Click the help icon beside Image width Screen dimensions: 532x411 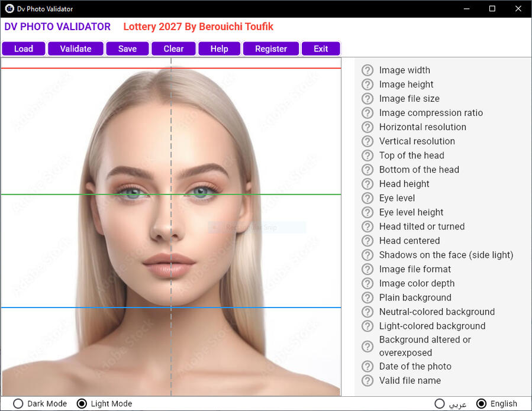(x=367, y=70)
